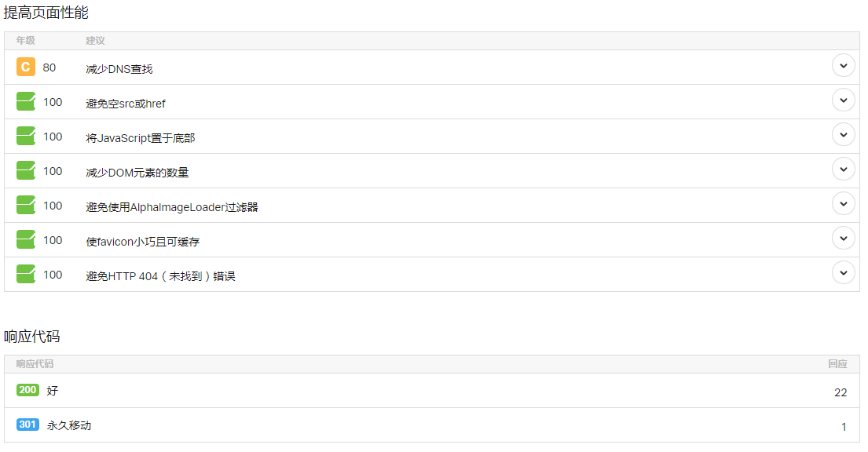Open details chevron for 将JavaScript置于底部
The height and width of the screenshot is (452, 868).
pos(843,135)
